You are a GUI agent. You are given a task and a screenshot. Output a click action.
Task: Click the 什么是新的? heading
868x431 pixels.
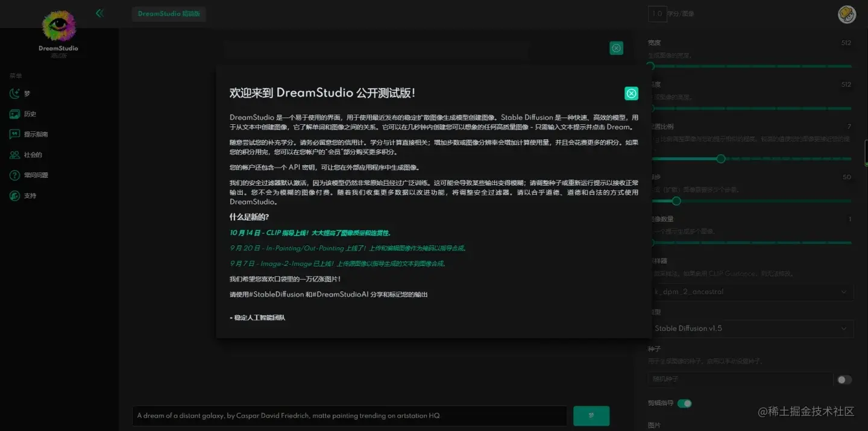point(249,217)
